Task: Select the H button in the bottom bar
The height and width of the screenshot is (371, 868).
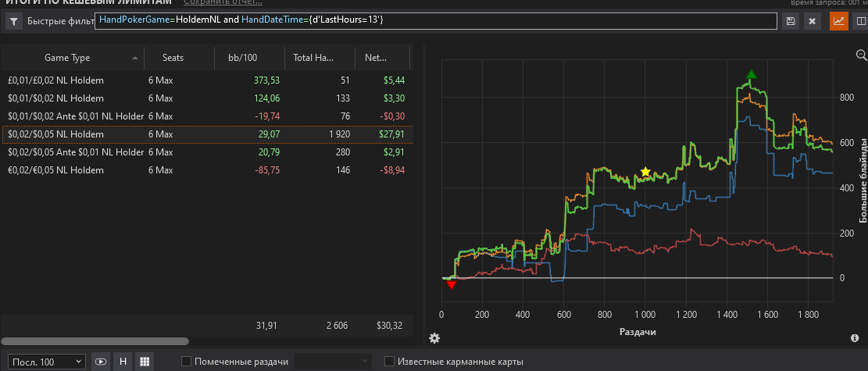Action: pyautogui.click(x=123, y=362)
